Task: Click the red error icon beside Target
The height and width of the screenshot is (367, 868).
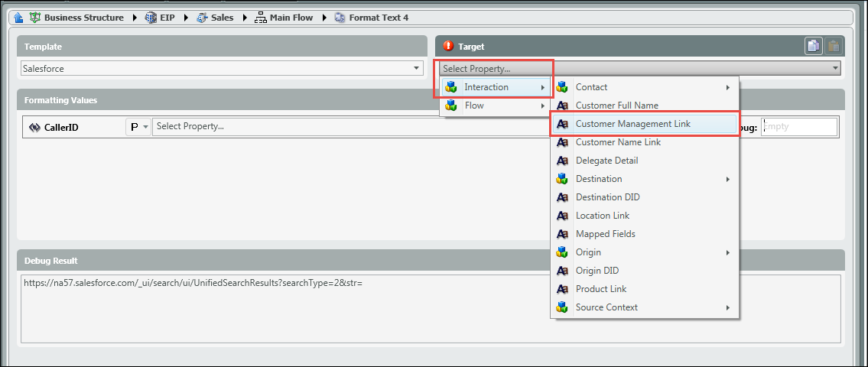Action: [448, 47]
